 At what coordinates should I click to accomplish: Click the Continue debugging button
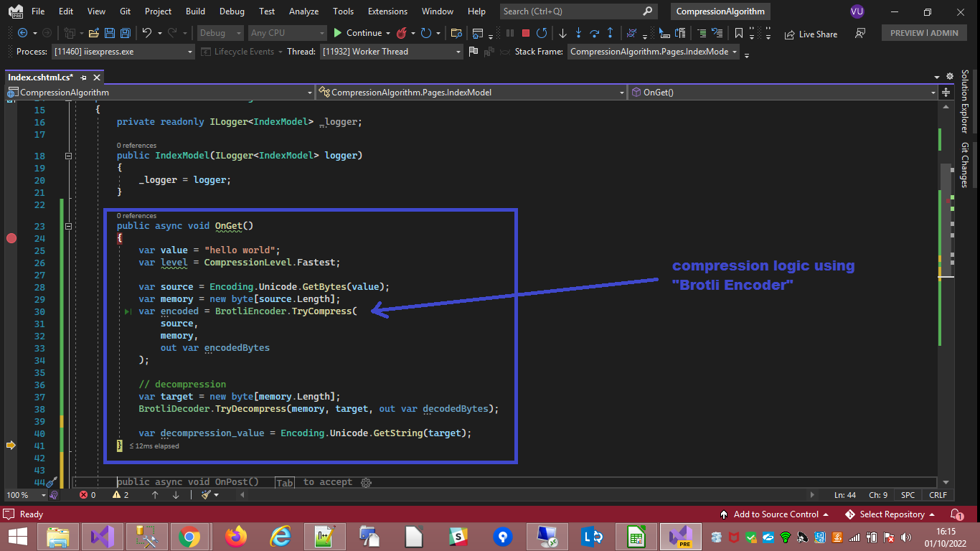click(x=358, y=33)
